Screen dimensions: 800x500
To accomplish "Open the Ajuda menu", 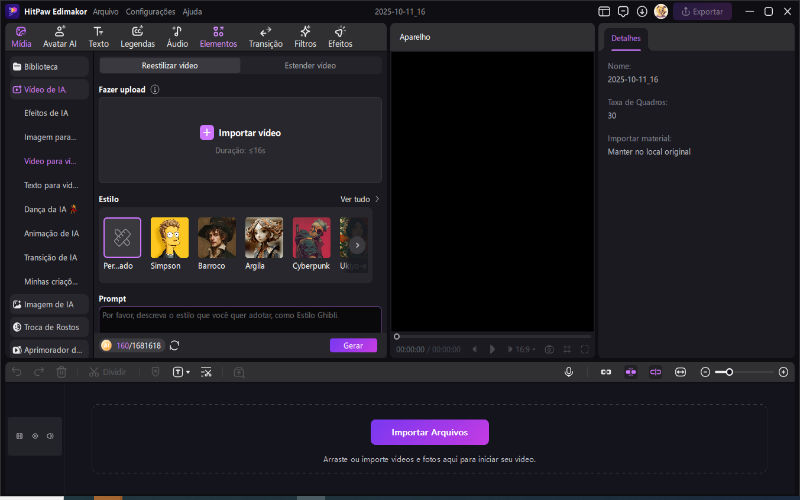I will (192, 11).
